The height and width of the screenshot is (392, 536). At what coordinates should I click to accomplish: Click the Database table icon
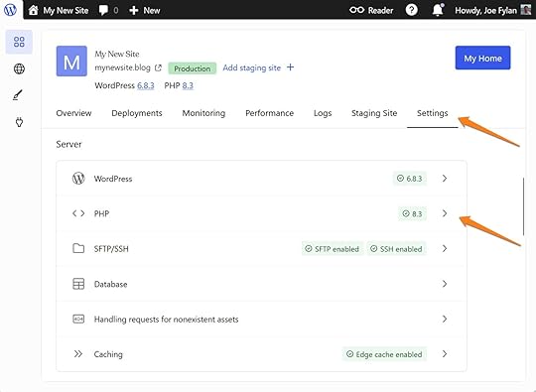78,284
